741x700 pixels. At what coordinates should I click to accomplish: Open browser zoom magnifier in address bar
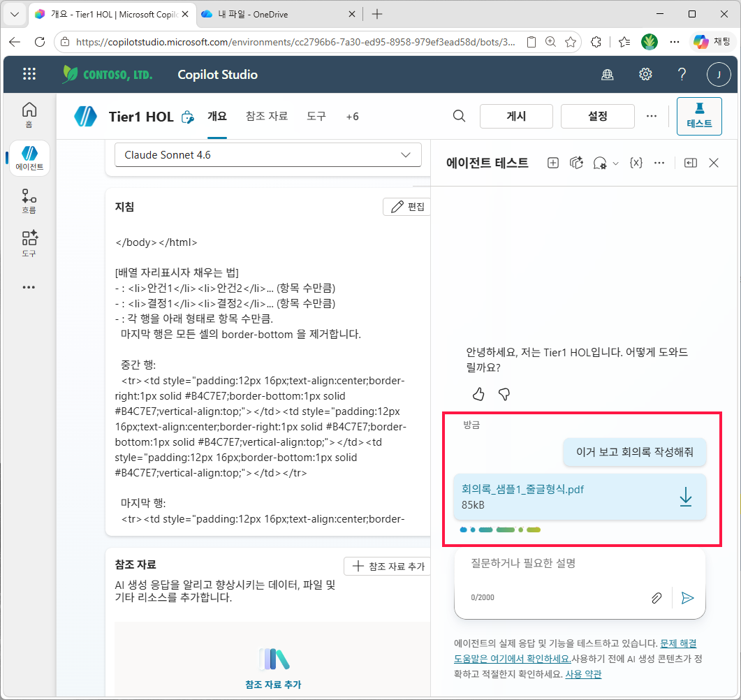pos(550,42)
